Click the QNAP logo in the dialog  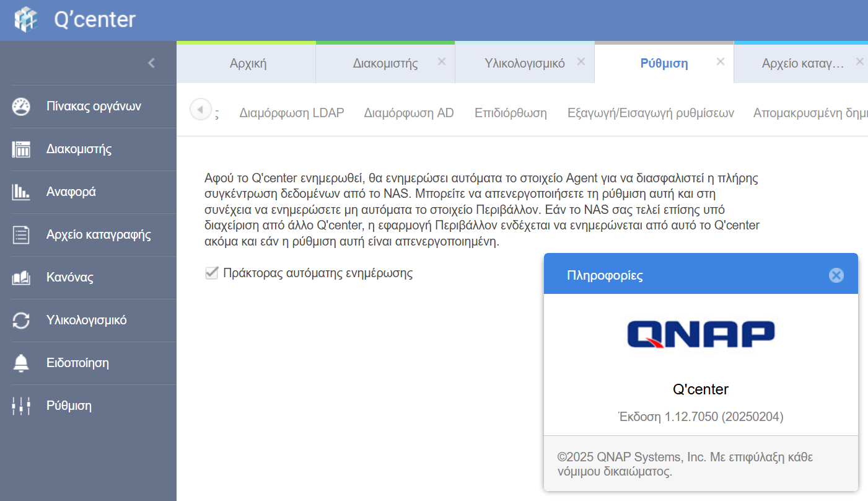701,334
